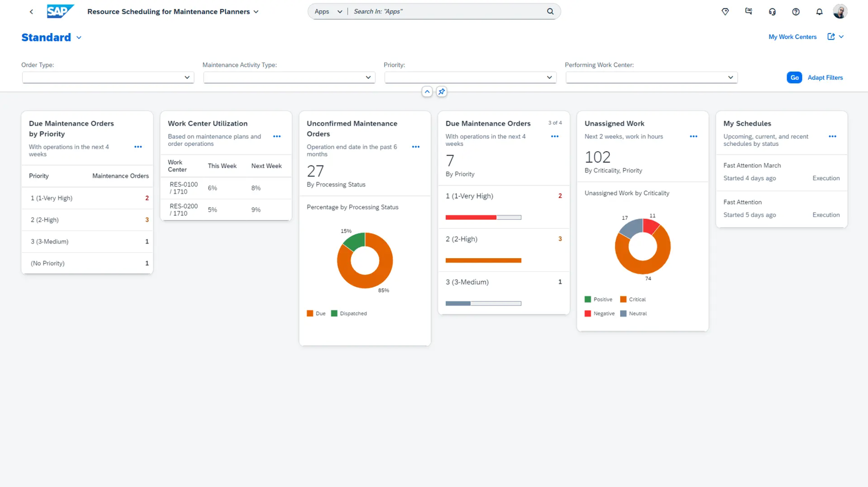Click the share export icon

coord(831,37)
